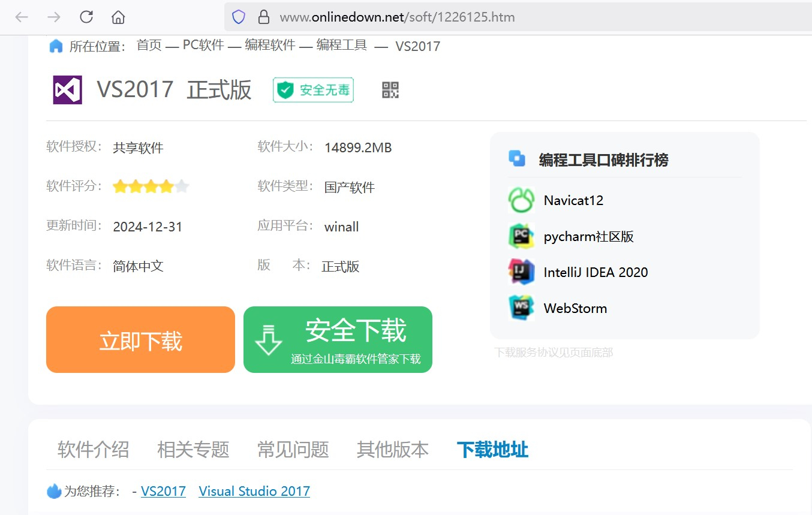812x515 pixels.
Task: Click the purple VS2017 logo
Action: (x=67, y=90)
